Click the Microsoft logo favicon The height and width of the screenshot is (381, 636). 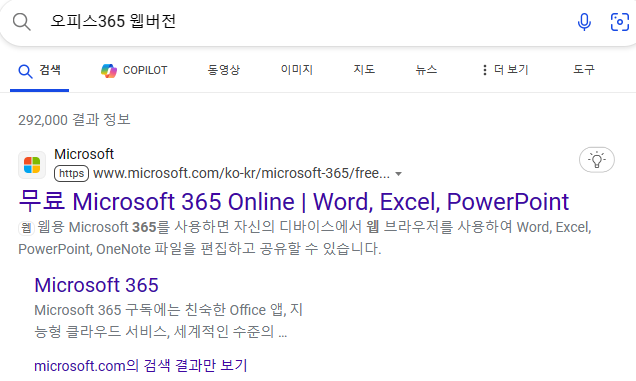32,165
